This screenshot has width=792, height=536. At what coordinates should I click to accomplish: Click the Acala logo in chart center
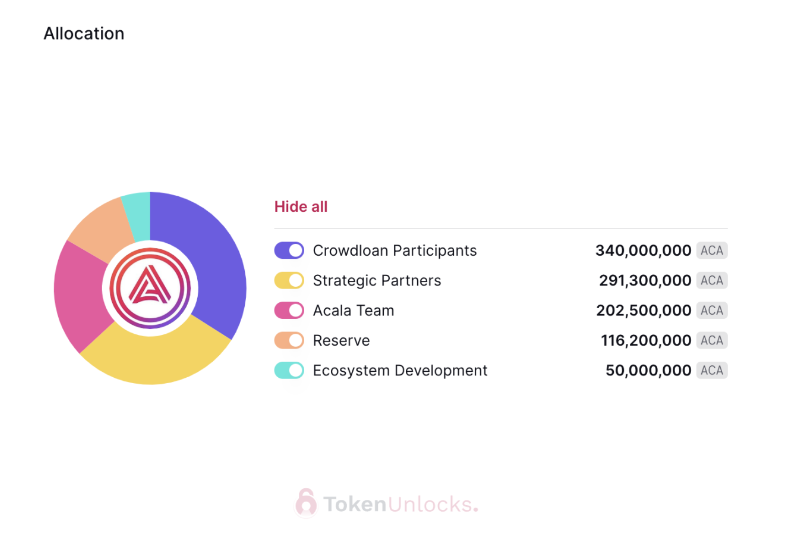pyautogui.click(x=150, y=288)
